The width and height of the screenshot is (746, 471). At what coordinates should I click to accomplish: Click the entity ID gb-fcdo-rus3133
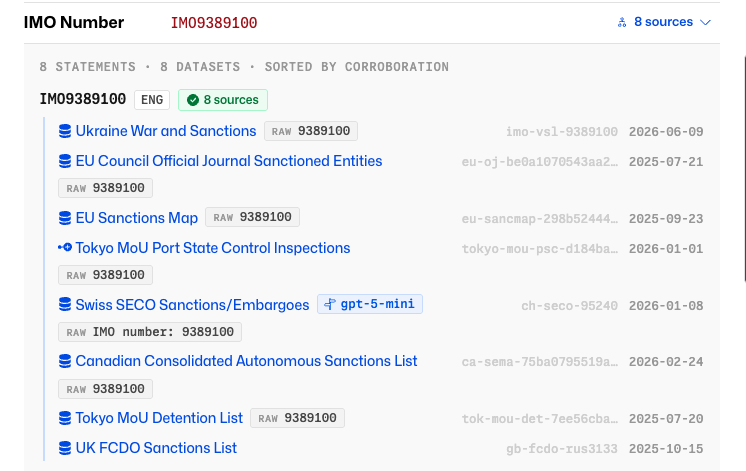[x=562, y=449]
